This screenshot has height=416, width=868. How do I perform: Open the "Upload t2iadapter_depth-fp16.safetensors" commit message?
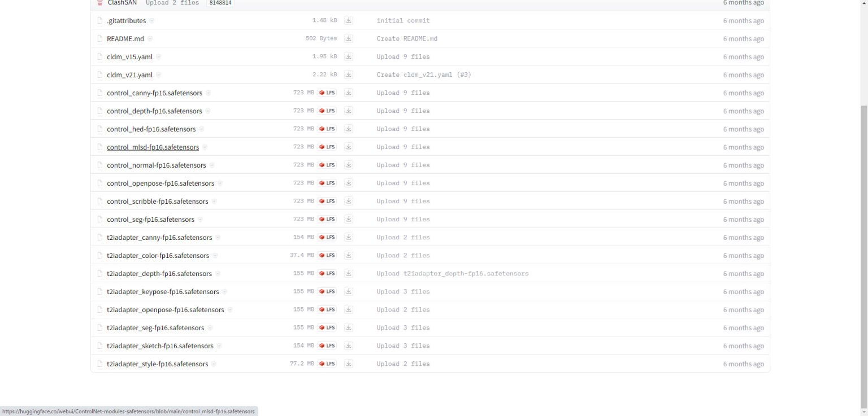[452, 273]
